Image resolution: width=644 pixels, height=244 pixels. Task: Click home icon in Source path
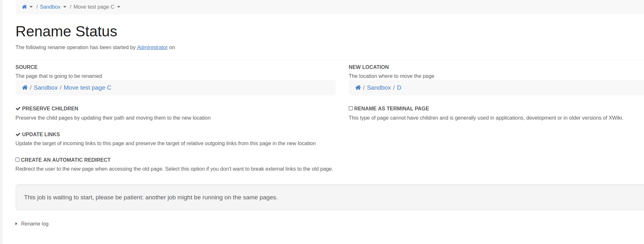[x=25, y=88]
